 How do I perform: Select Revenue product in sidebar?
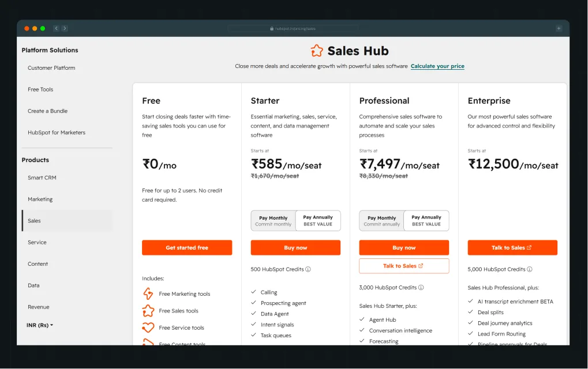(39, 307)
